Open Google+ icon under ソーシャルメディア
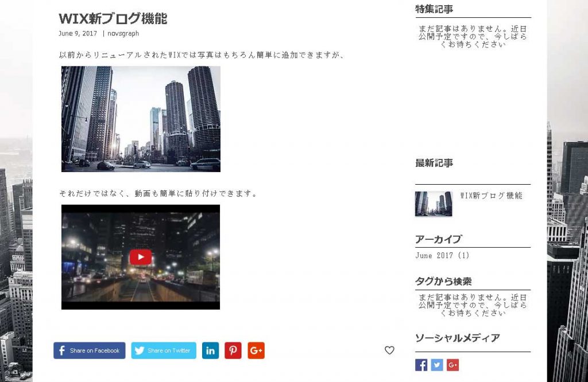588x382 pixels. tap(452, 365)
